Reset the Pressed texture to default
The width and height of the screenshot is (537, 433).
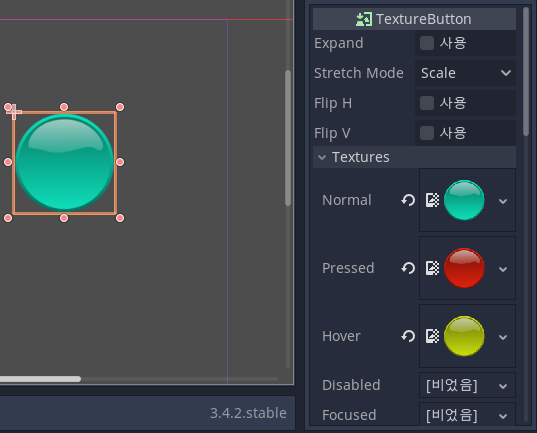[408, 268]
